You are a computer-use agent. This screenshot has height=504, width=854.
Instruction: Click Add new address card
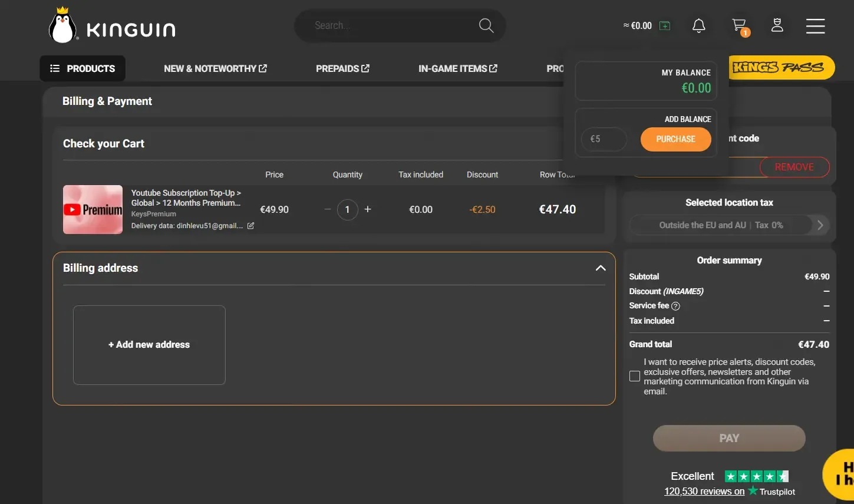149,345
